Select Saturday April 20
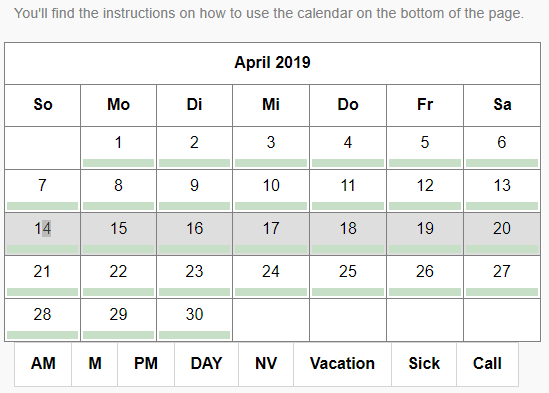The height and width of the screenshot is (393, 549). click(x=502, y=234)
